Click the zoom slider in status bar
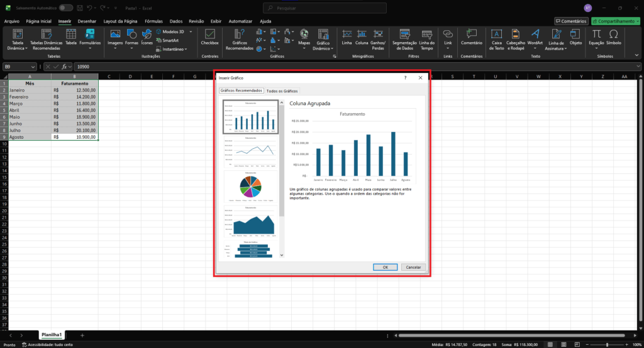Viewport: 644px width, 348px height. (x=607, y=345)
